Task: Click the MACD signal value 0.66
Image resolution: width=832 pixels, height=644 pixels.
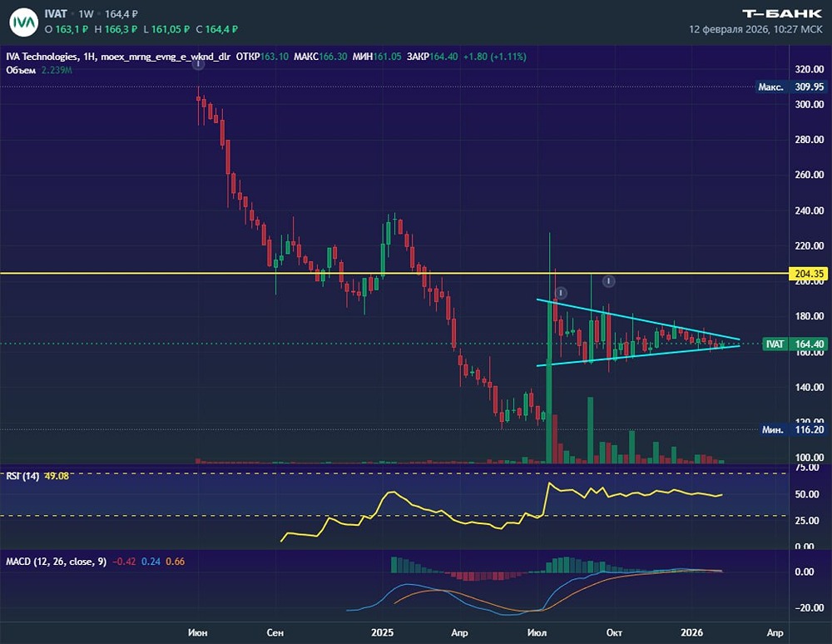Action: (175, 562)
